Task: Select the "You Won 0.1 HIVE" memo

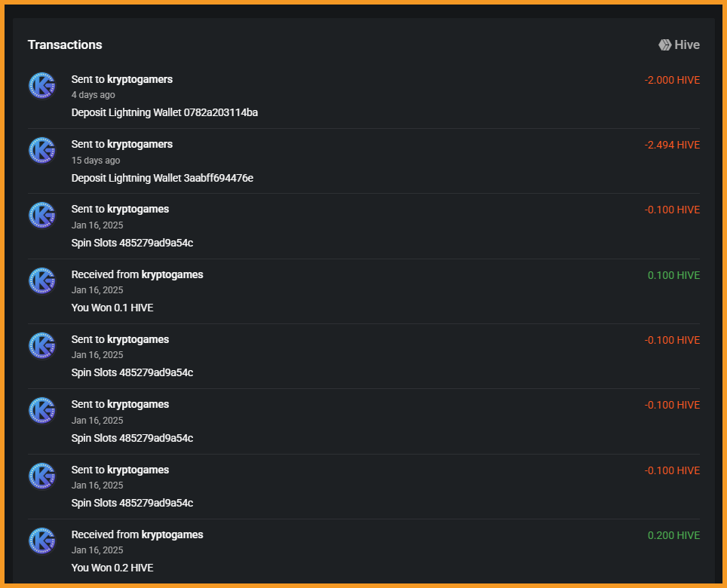Action: pyautogui.click(x=112, y=308)
